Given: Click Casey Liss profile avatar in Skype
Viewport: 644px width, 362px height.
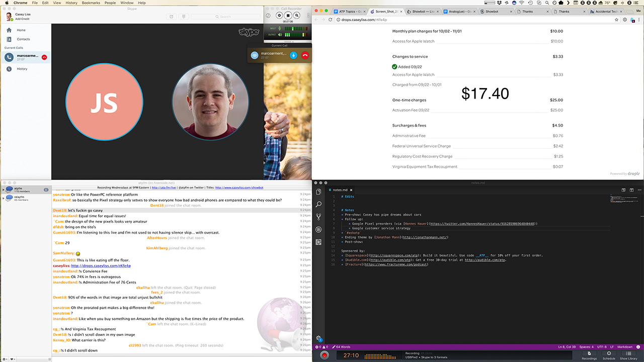Looking at the screenshot, I should click(9, 17).
